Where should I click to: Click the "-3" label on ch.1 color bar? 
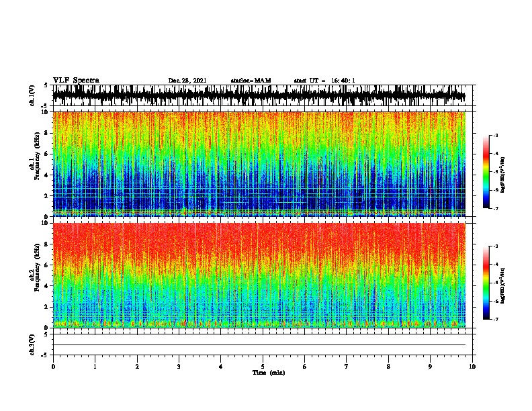click(495, 135)
